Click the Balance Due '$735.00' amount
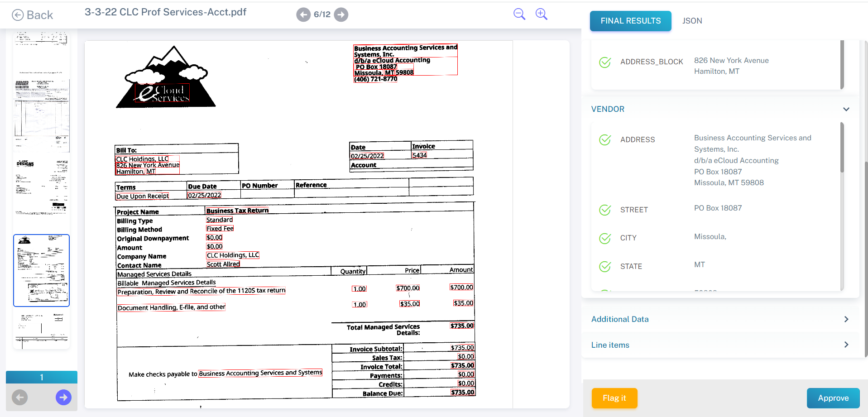Viewport: 868px width, 417px height. (x=463, y=393)
